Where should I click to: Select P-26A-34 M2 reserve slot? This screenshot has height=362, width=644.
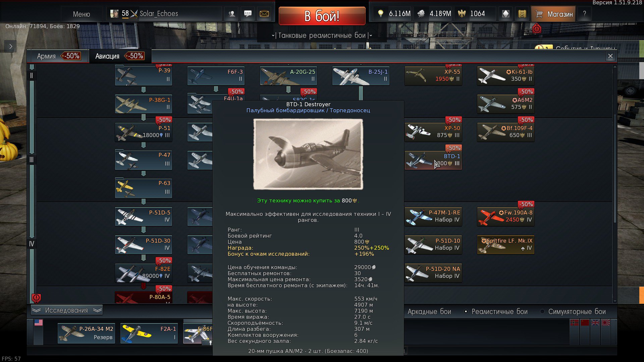[86, 333]
